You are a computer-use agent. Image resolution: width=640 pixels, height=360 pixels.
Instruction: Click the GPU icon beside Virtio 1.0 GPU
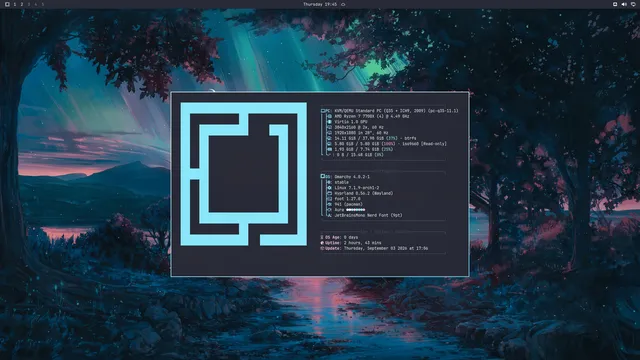click(x=329, y=122)
